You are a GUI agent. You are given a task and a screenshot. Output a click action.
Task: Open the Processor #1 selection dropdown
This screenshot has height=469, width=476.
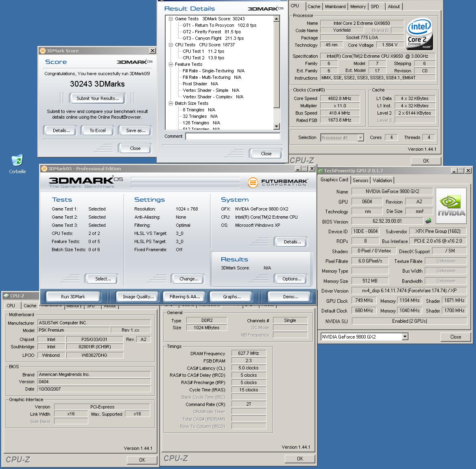click(360, 138)
